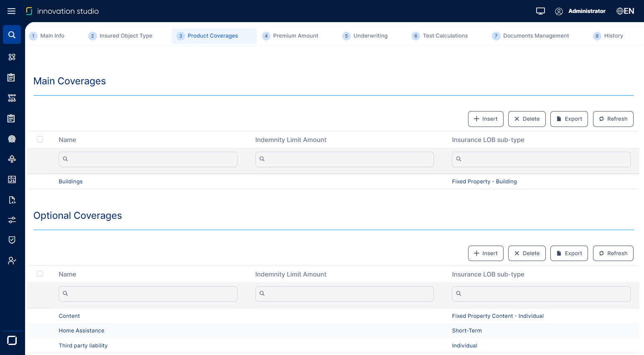Export the Optional Coverages list
The width and height of the screenshot is (644, 355).
point(569,254)
